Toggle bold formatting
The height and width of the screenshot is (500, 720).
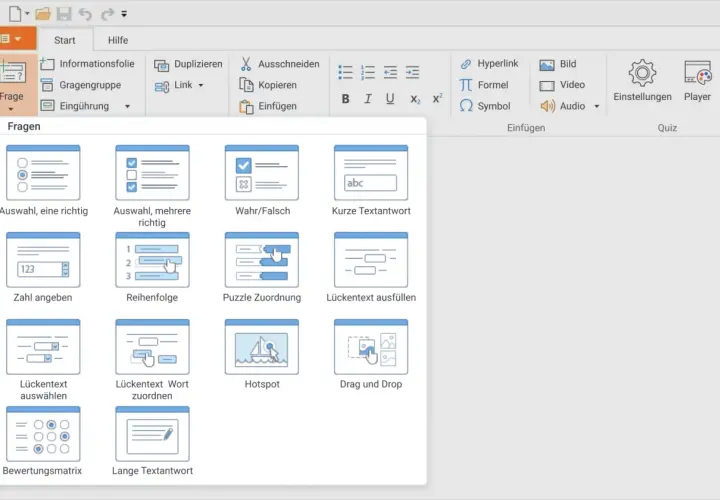tap(345, 99)
